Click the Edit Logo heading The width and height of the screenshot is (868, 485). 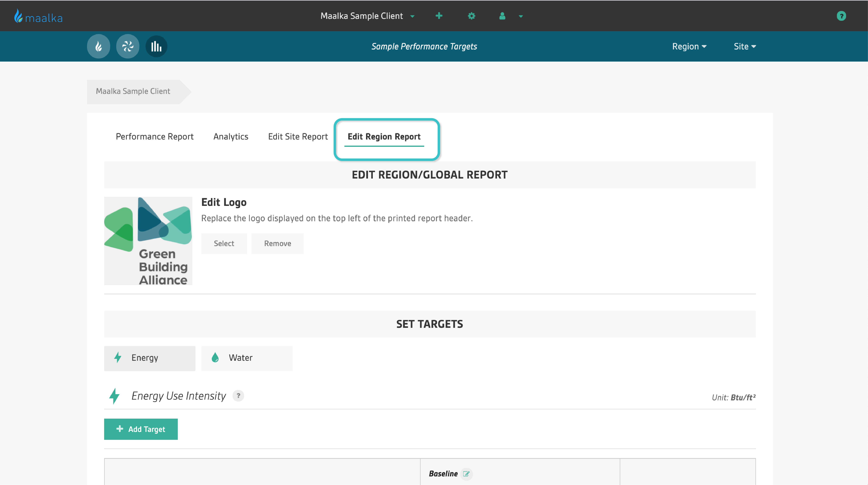224,202
